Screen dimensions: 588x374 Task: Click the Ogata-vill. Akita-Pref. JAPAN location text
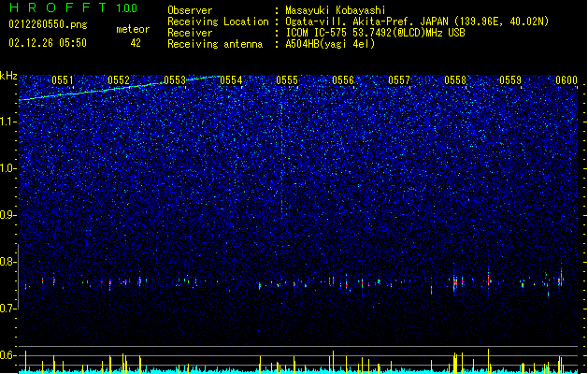pos(417,22)
